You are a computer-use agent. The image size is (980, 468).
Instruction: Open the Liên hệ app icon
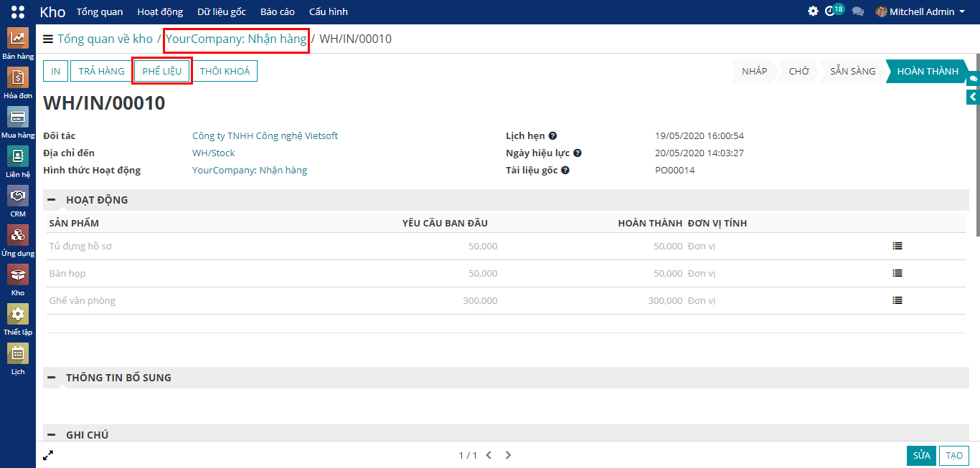coord(18,157)
